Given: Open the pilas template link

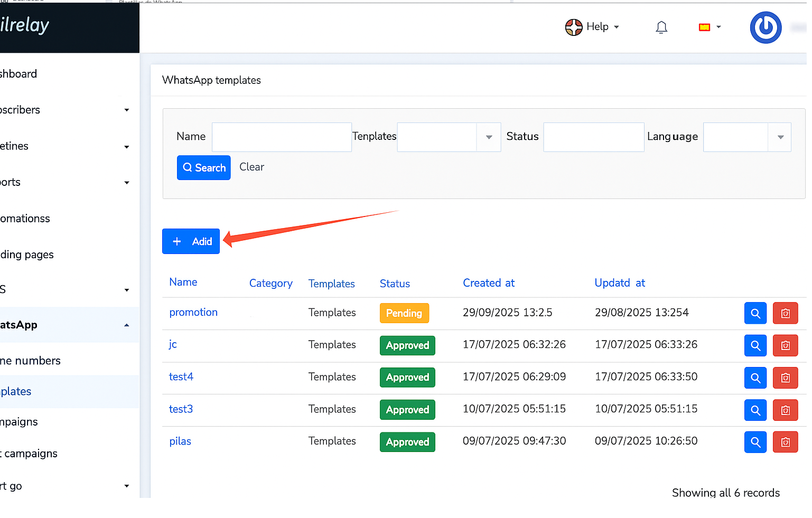Looking at the screenshot, I should (180, 441).
